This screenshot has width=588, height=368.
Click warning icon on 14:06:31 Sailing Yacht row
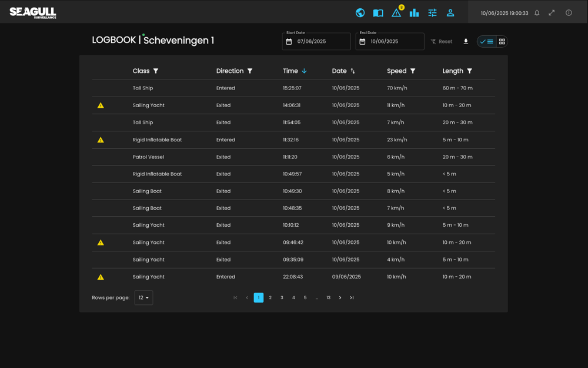point(101,105)
